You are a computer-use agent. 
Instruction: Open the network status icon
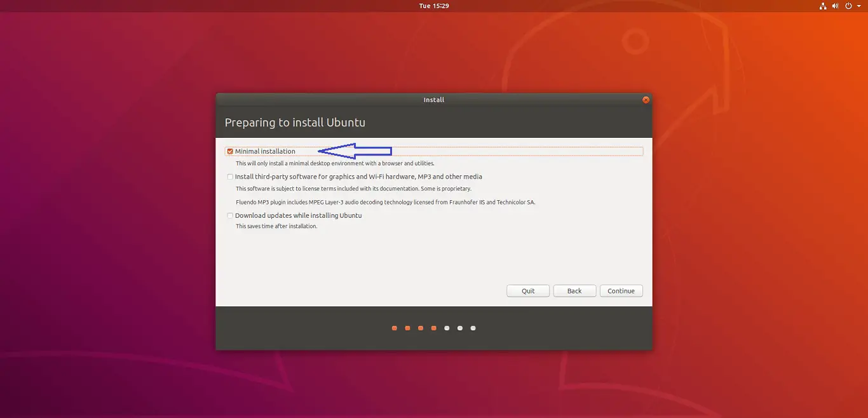(x=823, y=6)
